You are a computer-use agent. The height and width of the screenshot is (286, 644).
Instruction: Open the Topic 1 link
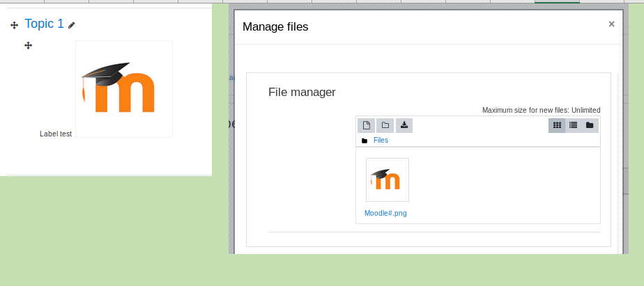pyautogui.click(x=44, y=24)
